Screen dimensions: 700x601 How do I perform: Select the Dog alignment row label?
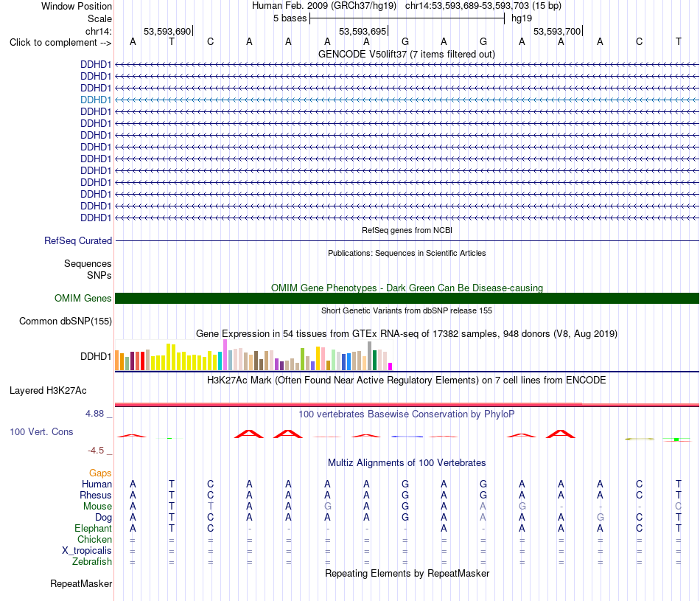click(x=103, y=518)
